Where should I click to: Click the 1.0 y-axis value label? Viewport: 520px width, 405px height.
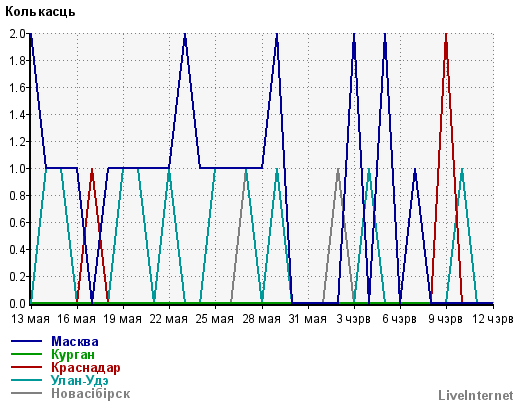click(x=17, y=168)
